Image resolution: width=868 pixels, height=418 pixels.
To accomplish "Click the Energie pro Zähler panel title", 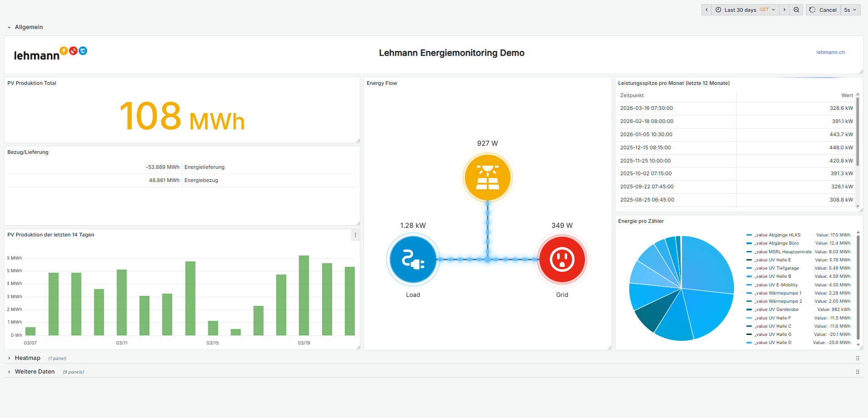I will [641, 221].
